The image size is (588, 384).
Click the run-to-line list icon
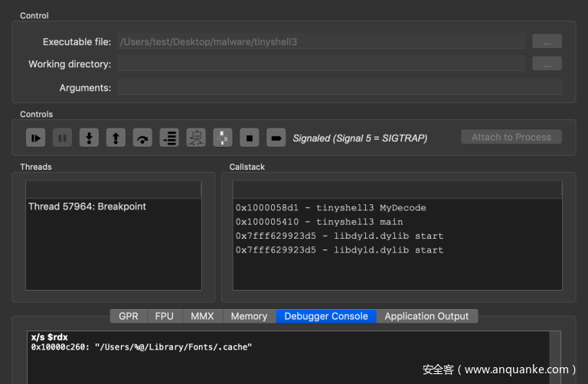point(169,138)
